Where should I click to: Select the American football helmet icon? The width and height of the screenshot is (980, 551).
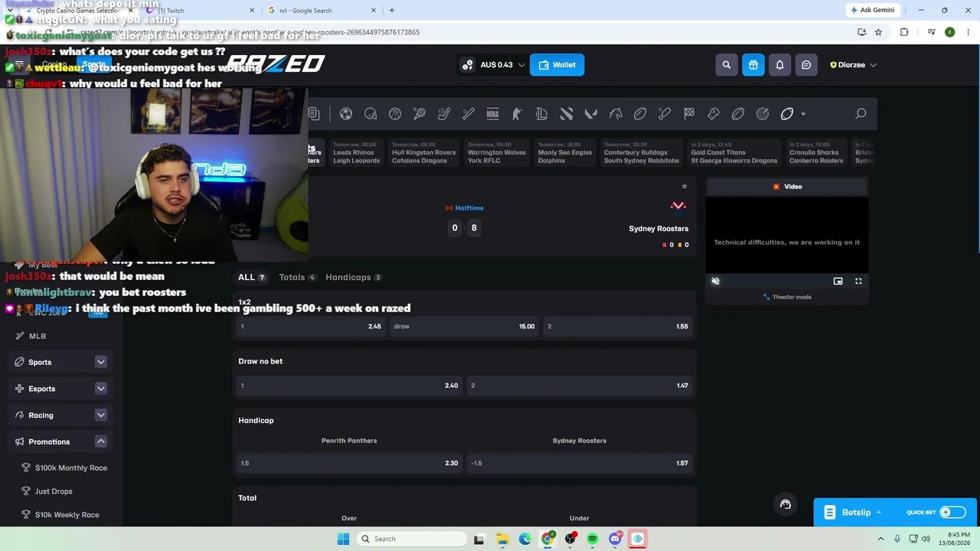point(371,114)
